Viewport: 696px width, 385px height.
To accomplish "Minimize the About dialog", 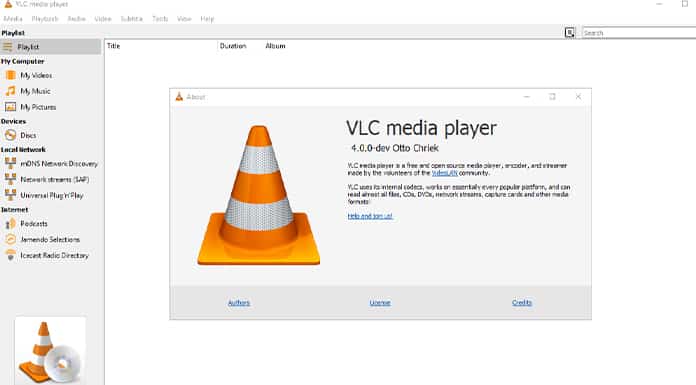I will pos(526,96).
